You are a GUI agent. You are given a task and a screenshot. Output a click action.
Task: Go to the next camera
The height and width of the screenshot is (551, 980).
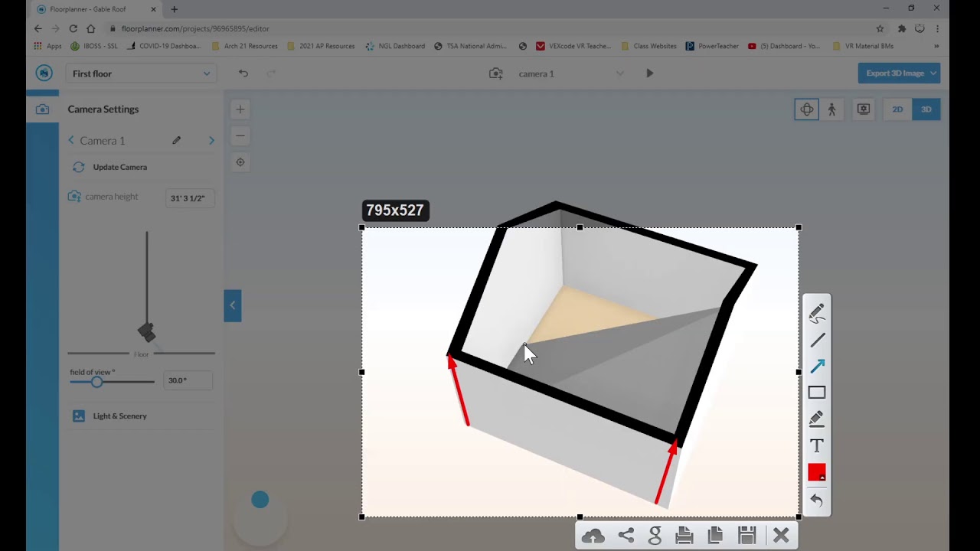[x=211, y=140]
